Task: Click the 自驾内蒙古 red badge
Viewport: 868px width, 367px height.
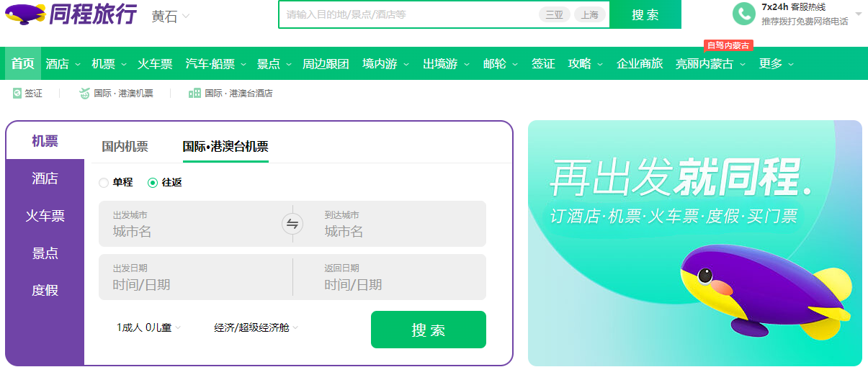Action: (728, 45)
